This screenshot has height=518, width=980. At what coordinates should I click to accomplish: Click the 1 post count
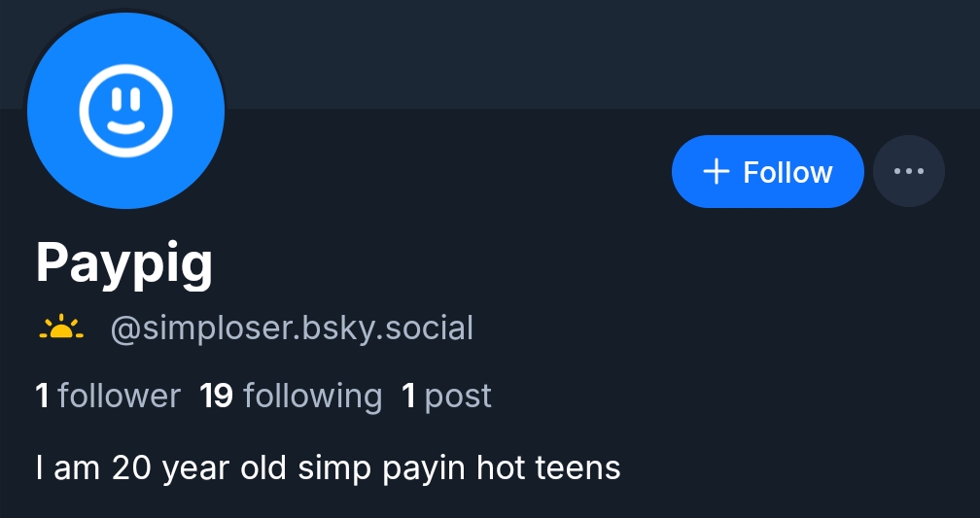pyautogui.click(x=446, y=396)
